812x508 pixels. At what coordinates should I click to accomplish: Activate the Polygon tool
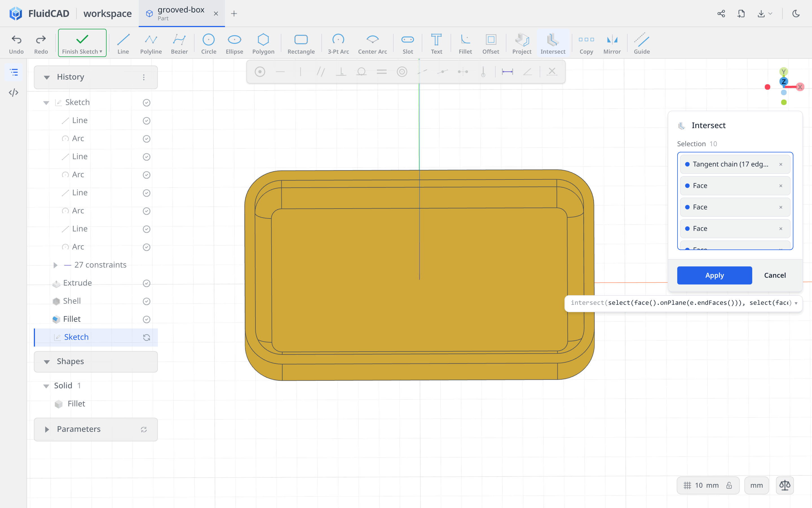(x=263, y=43)
